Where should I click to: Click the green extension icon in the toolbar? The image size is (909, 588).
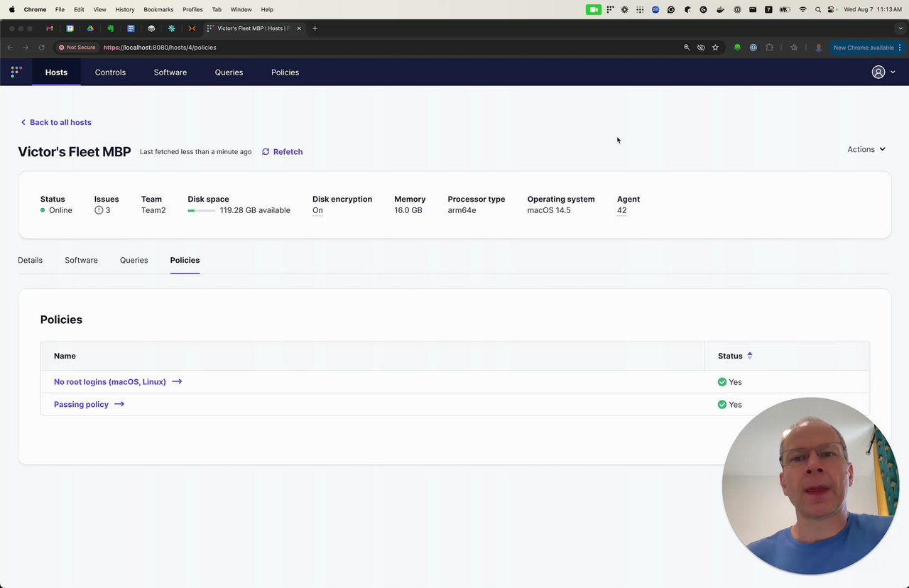(737, 48)
